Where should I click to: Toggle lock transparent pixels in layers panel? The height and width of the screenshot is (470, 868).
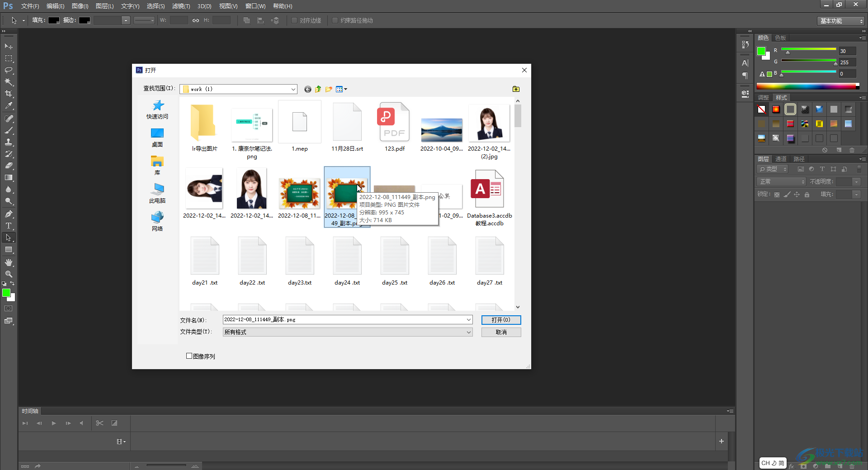click(777, 195)
